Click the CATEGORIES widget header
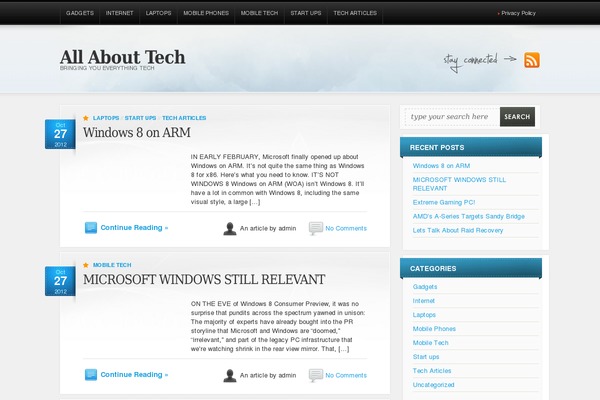600x400 pixels. 471,268
